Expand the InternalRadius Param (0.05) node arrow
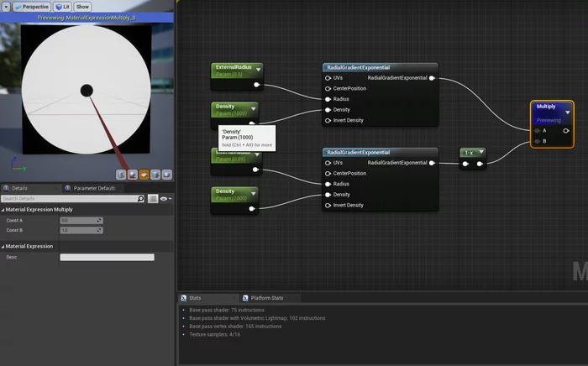This screenshot has height=366, width=588. click(257, 154)
